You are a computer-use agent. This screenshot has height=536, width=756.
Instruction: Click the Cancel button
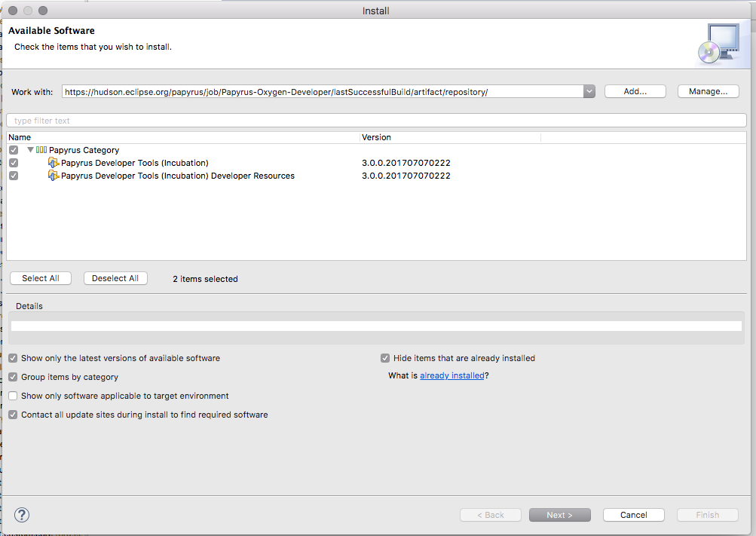pos(634,515)
